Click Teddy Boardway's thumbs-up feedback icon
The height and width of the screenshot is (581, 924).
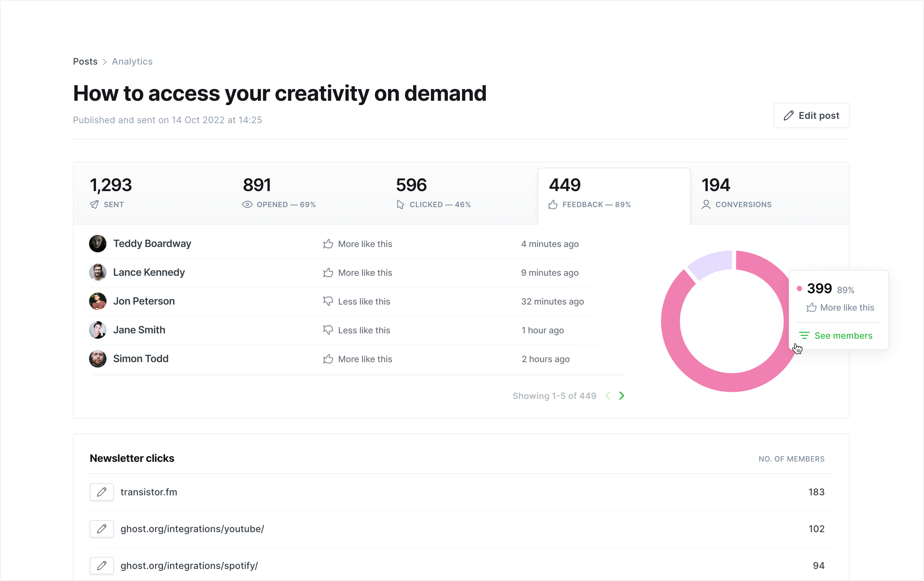pos(328,244)
